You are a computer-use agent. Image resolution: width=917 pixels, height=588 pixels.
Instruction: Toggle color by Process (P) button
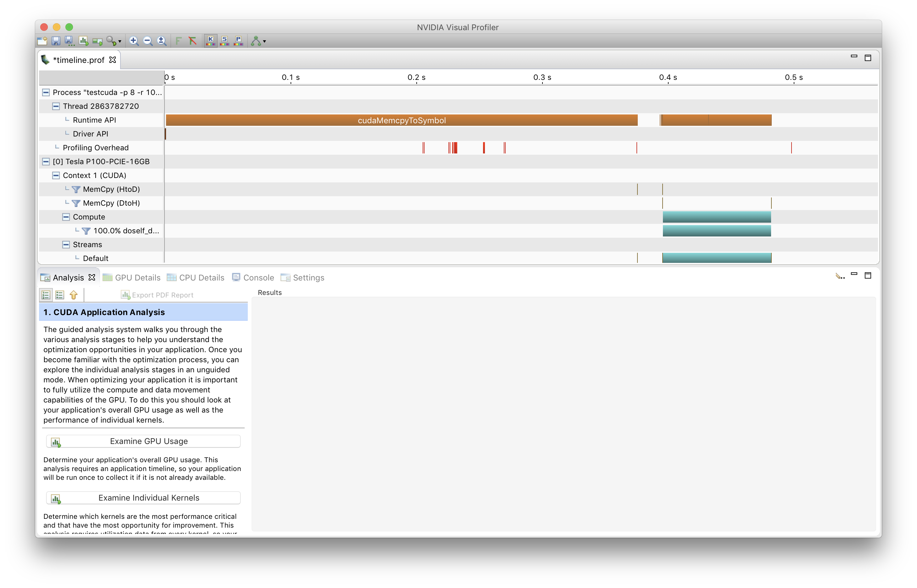pos(239,41)
